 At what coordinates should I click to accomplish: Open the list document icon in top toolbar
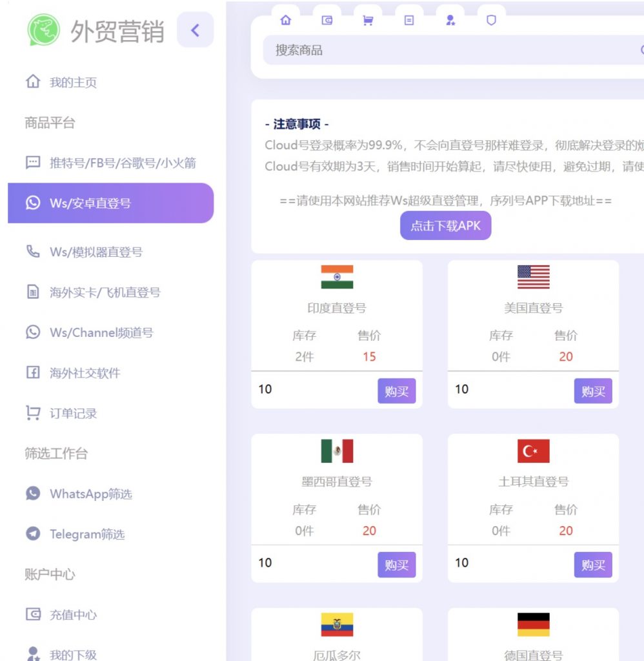pyautogui.click(x=409, y=20)
